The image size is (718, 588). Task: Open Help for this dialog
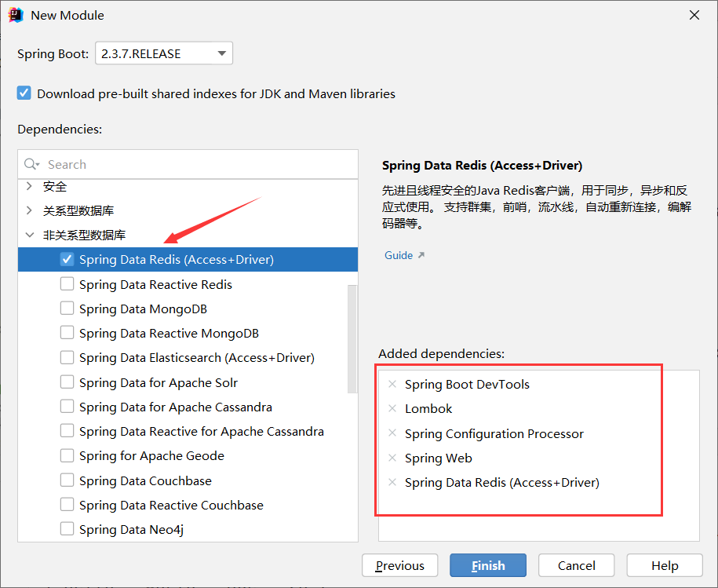[665, 565]
